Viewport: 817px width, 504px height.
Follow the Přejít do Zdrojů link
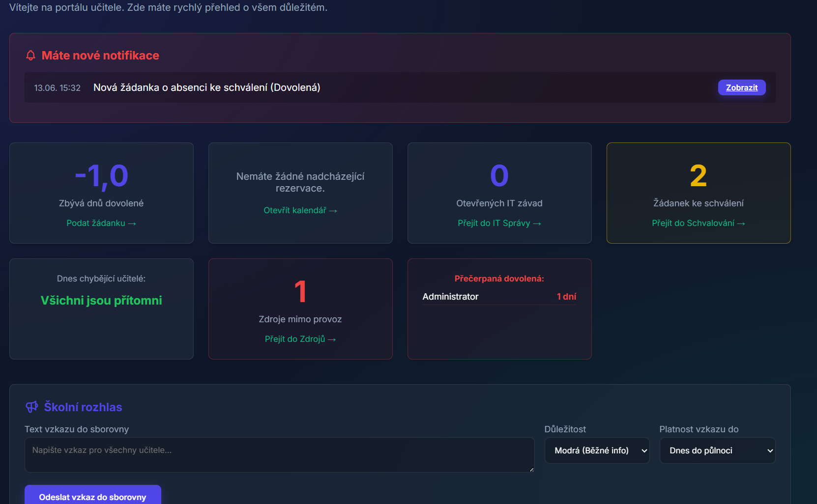point(300,339)
